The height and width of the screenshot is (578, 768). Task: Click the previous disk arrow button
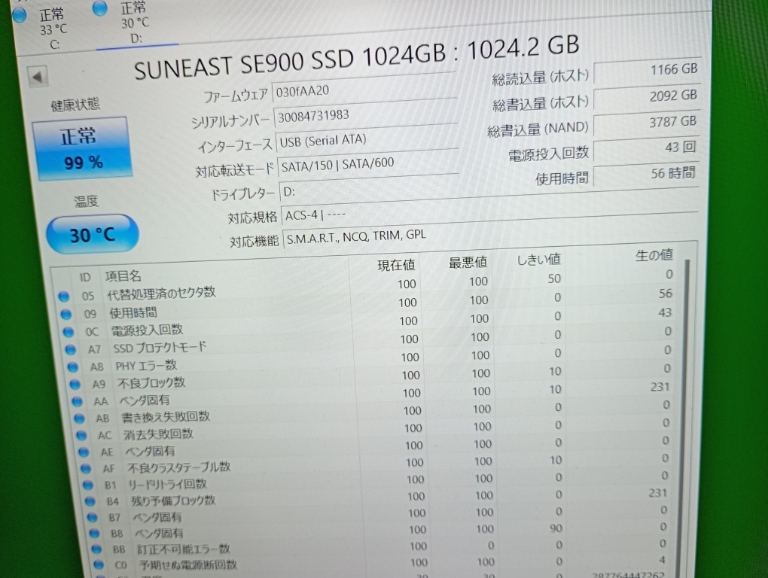tap(38, 76)
